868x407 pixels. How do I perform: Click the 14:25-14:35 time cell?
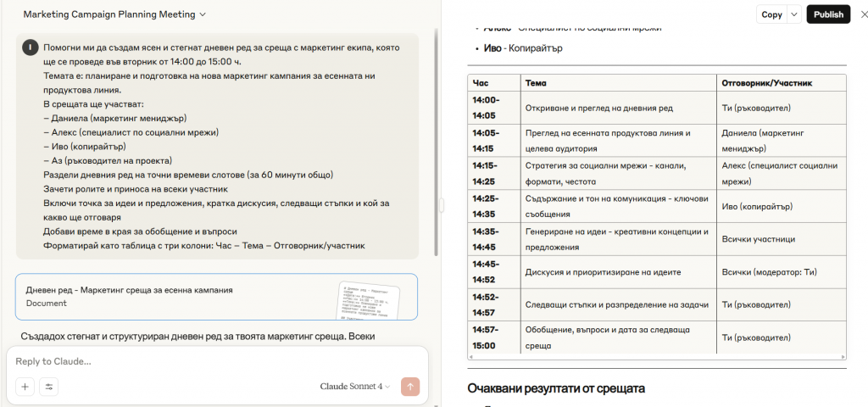coord(494,206)
